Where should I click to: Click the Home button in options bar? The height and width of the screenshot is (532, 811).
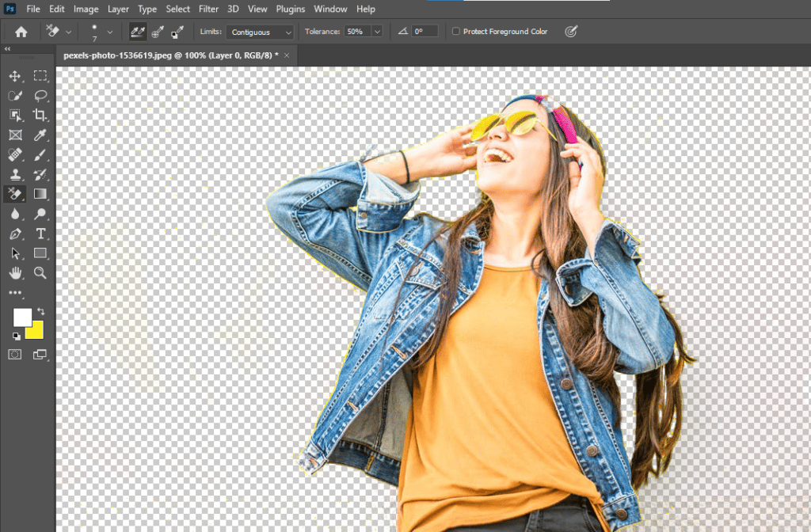[x=21, y=32]
